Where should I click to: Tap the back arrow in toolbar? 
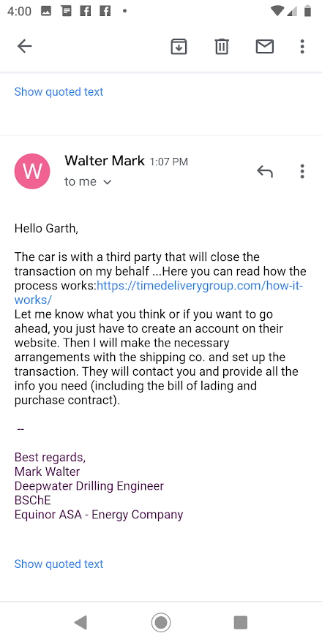[x=24, y=46]
